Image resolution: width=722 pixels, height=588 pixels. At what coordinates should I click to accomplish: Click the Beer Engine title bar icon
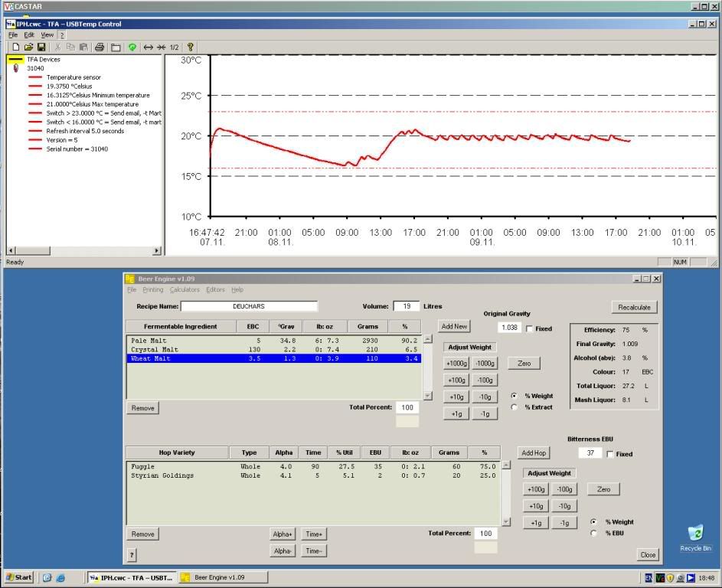[x=130, y=279]
